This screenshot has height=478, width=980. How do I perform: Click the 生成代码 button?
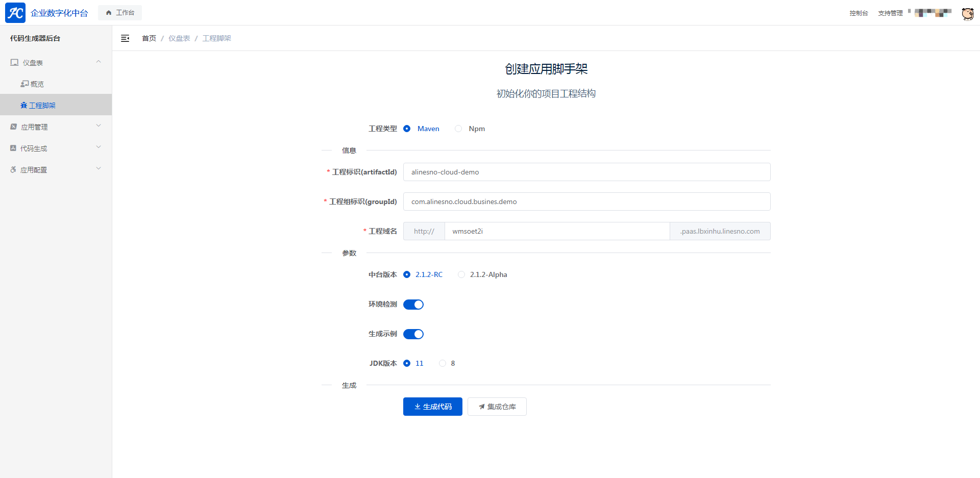tap(432, 407)
